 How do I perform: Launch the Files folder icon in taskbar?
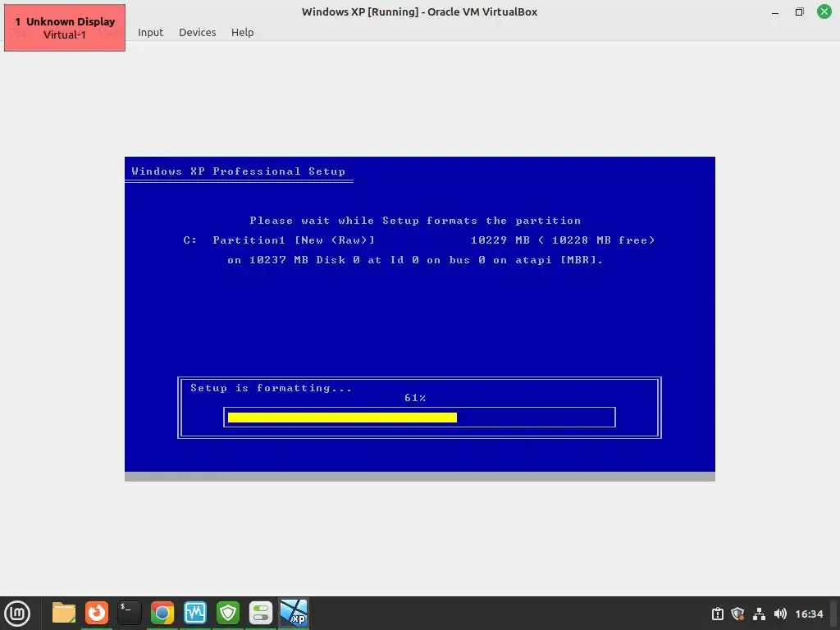64,613
